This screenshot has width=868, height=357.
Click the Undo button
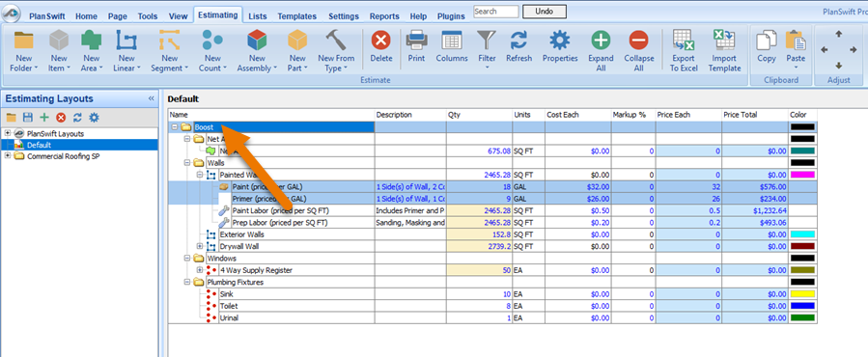pos(545,11)
